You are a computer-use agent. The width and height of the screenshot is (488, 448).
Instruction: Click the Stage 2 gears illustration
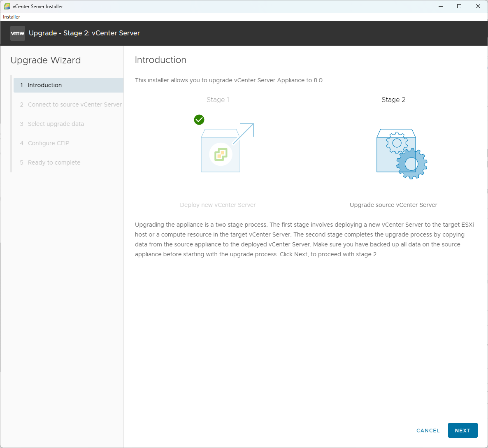(x=402, y=154)
